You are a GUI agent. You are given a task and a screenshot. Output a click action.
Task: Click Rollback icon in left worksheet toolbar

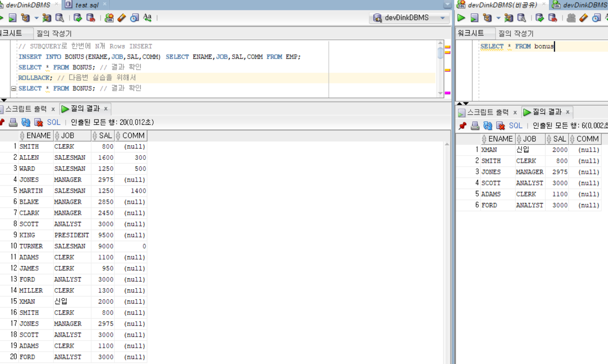pos(90,18)
